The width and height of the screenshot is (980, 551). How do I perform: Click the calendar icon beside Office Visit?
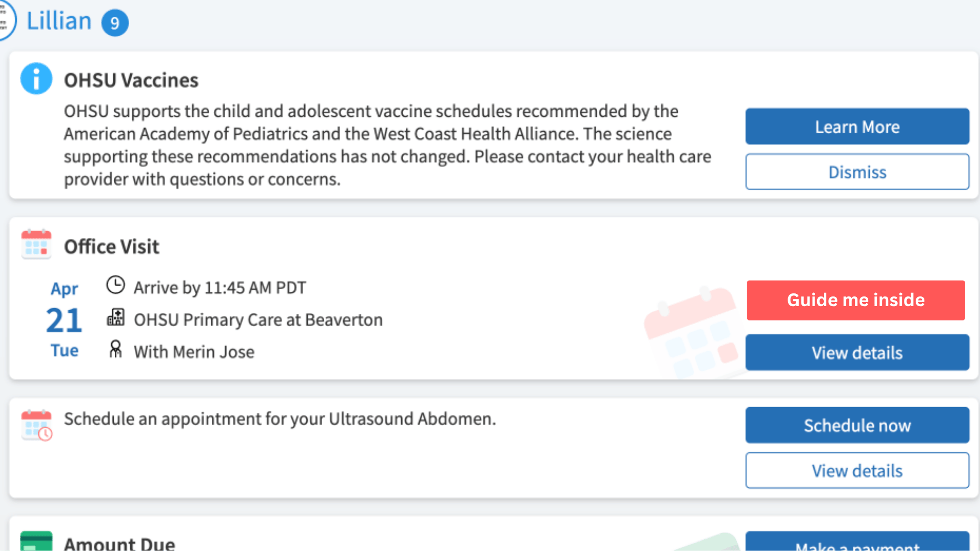36,244
